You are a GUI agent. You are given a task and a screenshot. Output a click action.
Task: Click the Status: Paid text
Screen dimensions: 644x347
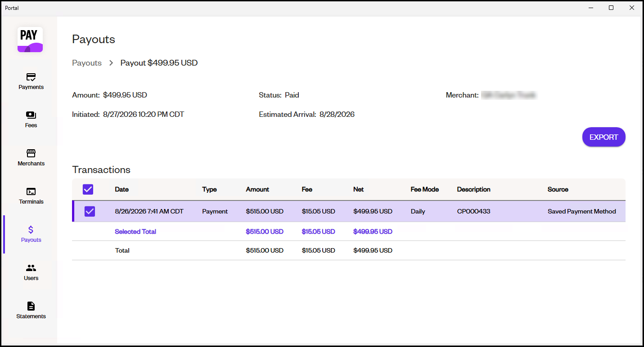pos(279,95)
